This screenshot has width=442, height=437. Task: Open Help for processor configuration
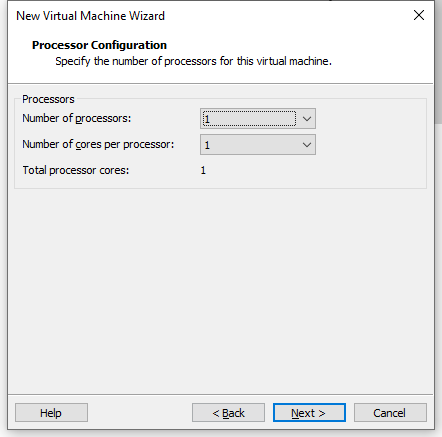[51, 413]
